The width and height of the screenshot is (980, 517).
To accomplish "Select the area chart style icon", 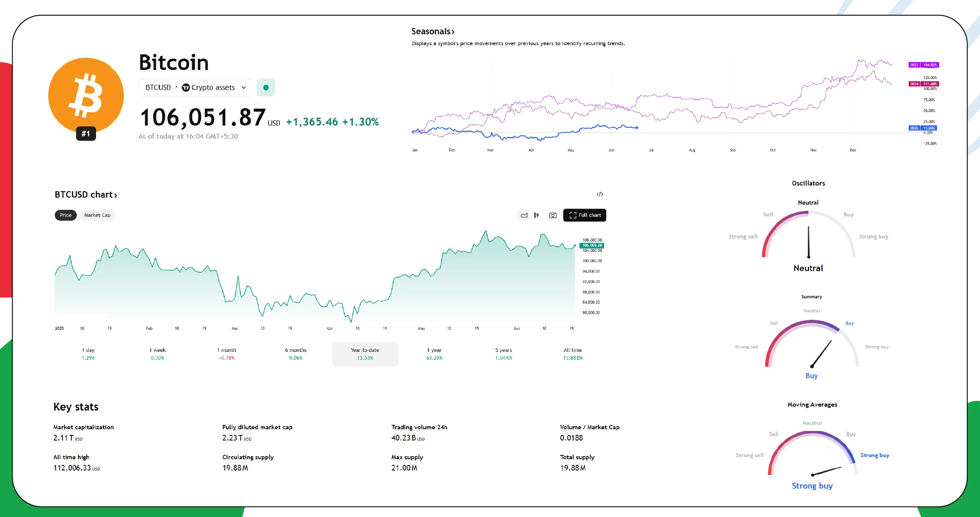I will tap(524, 215).
